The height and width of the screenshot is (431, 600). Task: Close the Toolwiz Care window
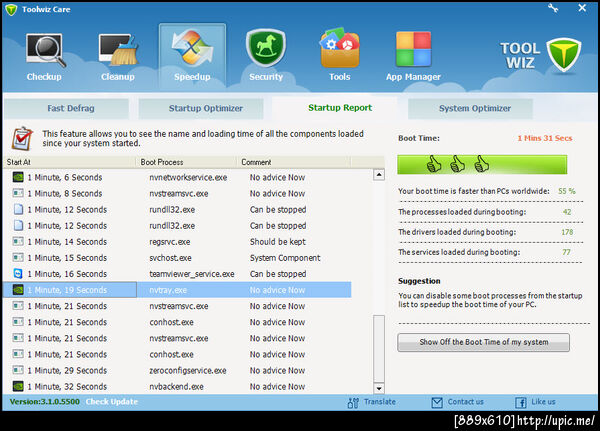[x=582, y=8]
